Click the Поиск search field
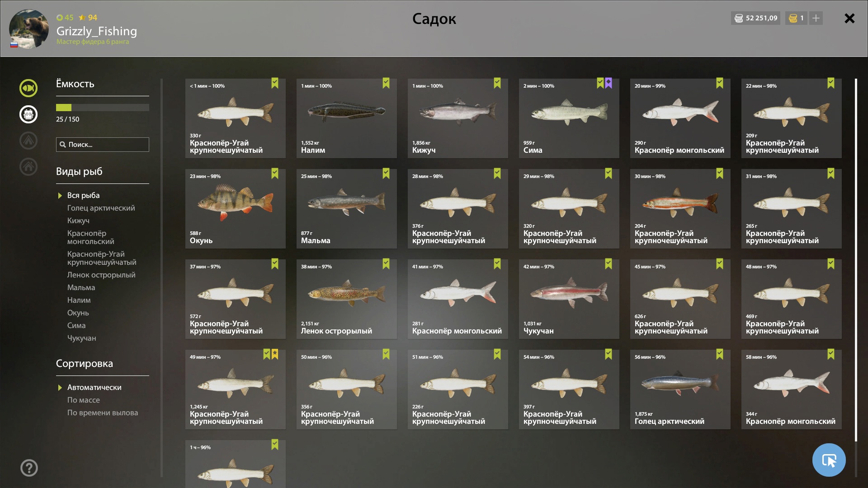 pos(103,145)
